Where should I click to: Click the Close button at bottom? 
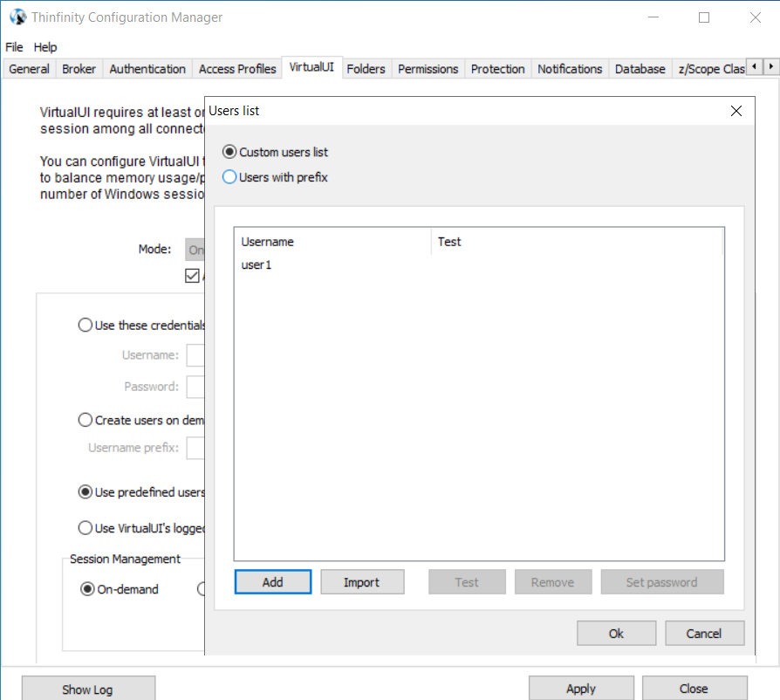coord(694,689)
